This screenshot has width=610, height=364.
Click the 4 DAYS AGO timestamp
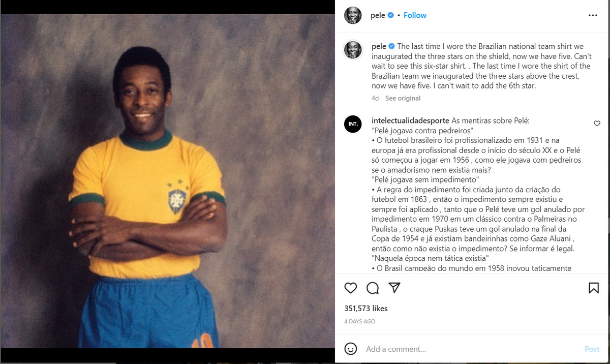pos(360,322)
